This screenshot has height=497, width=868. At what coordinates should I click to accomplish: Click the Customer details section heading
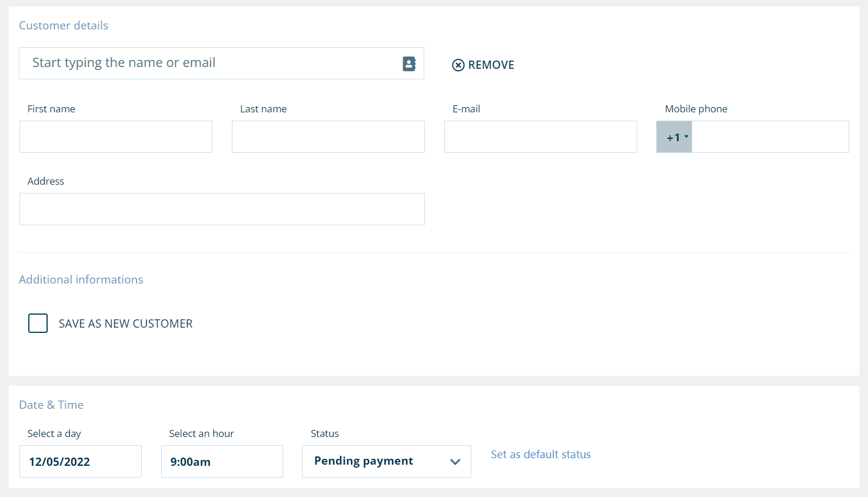click(x=64, y=25)
